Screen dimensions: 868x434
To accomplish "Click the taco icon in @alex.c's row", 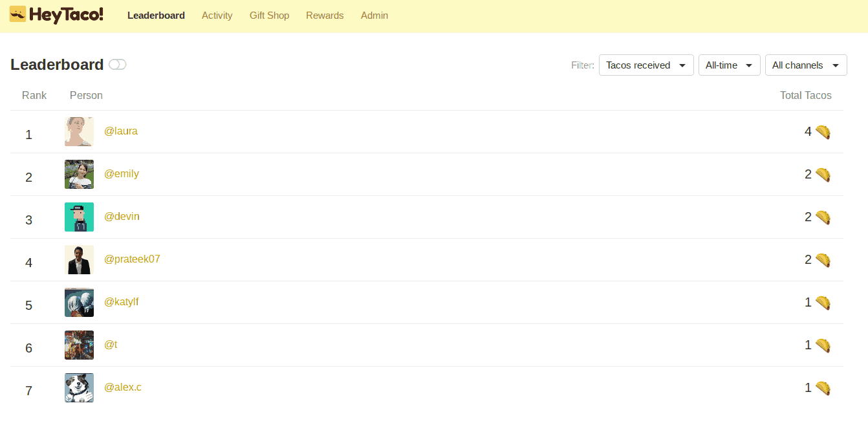I will (823, 388).
